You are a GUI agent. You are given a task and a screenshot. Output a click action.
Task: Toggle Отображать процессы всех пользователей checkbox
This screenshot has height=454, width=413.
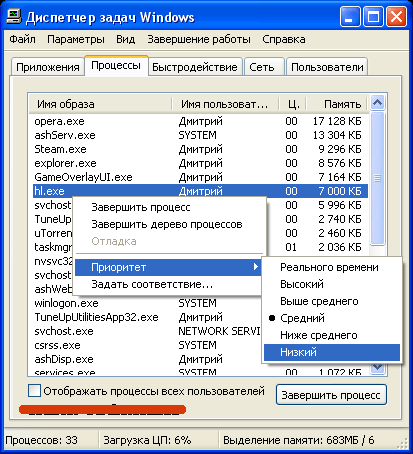(x=35, y=390)
